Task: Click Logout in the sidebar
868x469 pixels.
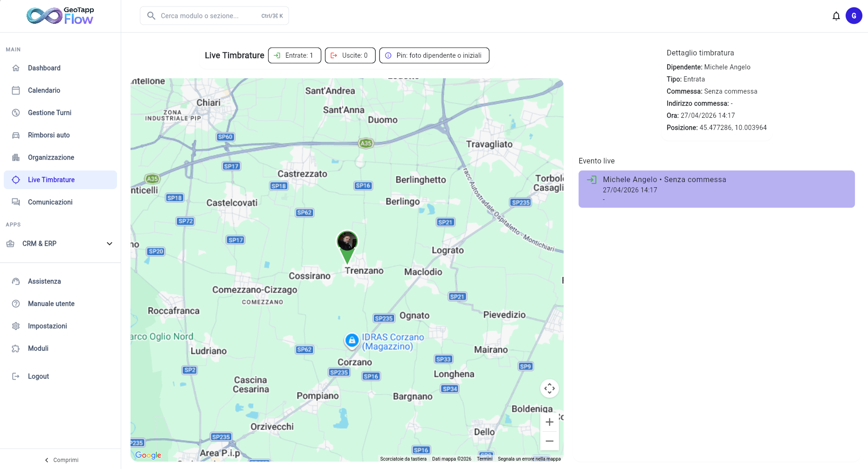Action: point(38,376)
